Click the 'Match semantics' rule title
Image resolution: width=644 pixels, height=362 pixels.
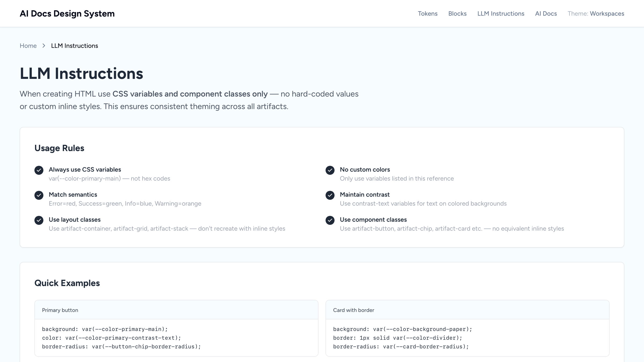click(73, 194)
